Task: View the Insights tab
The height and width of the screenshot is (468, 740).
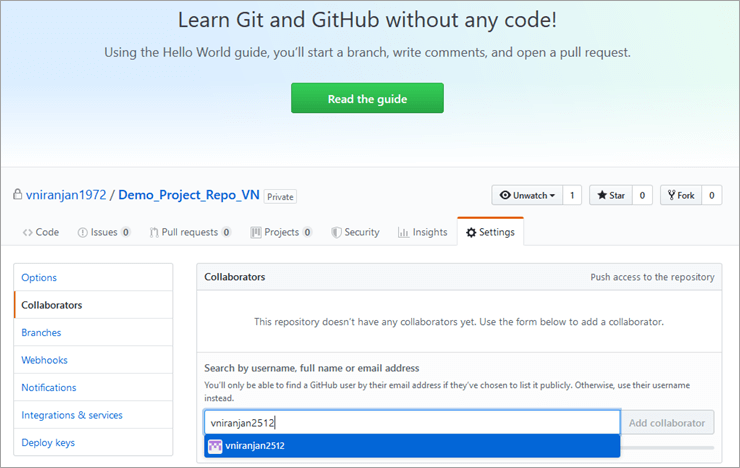Action: [x=422, y=232]
